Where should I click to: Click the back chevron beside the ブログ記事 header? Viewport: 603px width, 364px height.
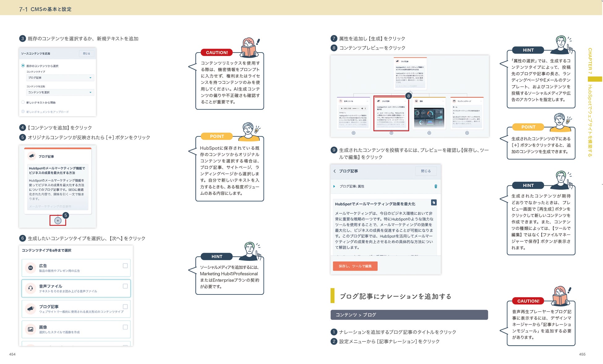click(x=335, y=171)
